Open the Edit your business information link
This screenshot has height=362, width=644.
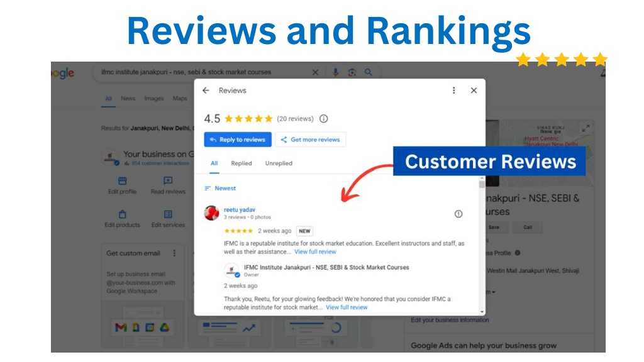click(x=450, y=320)
